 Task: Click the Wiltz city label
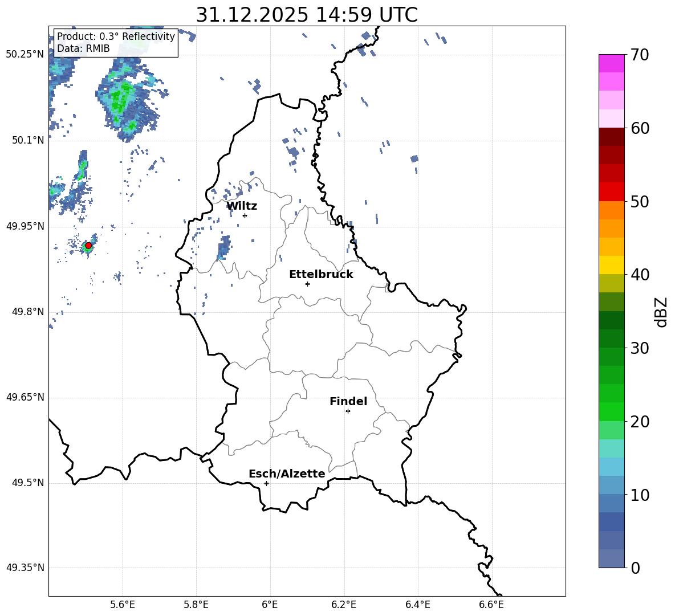pyautogui.click(x=242, y=206)
